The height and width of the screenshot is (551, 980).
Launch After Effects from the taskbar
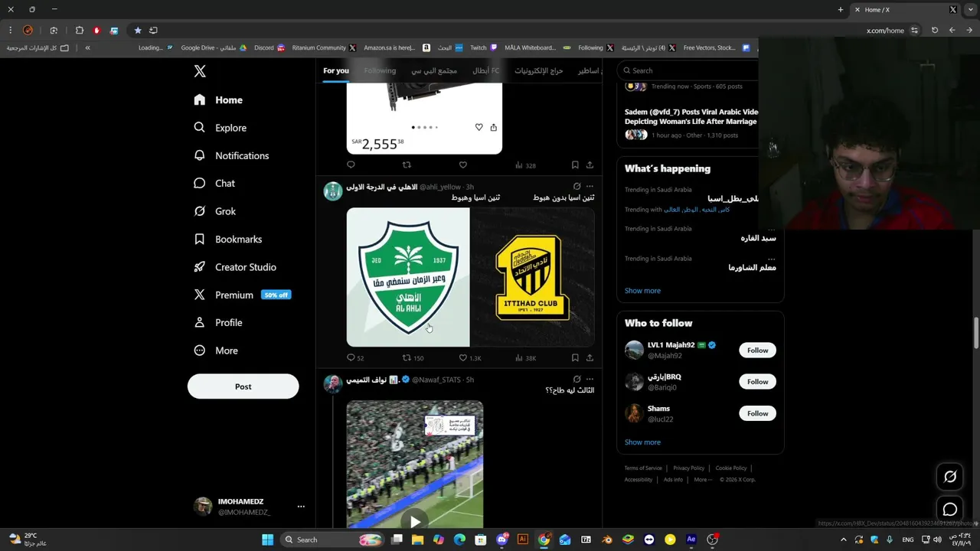[x=691, y=540]
